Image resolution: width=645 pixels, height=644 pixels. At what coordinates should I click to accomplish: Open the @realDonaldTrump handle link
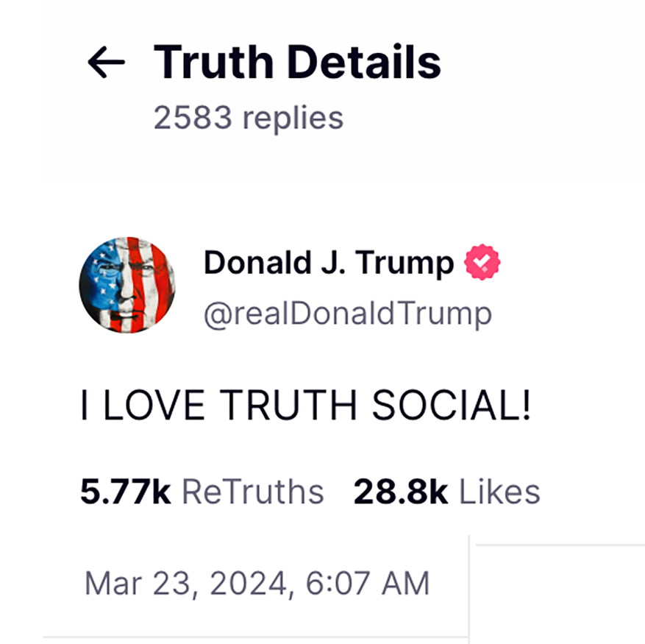347,314
